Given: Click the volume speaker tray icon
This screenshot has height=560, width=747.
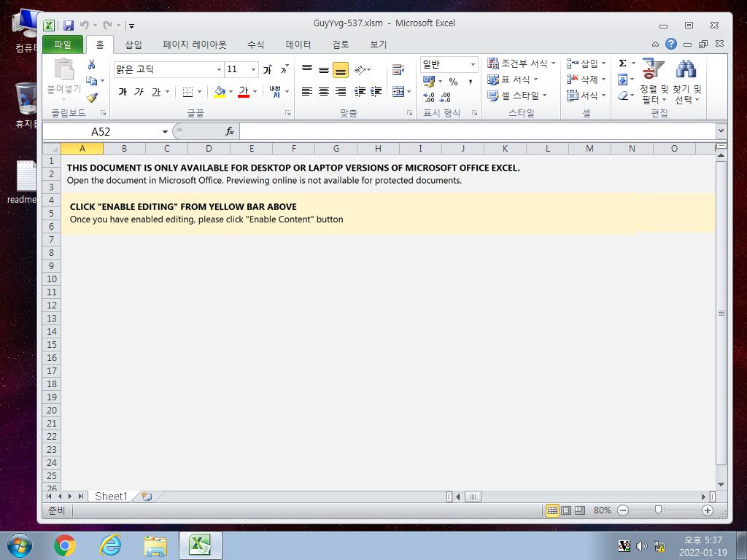Looking at the screenshot, I should [x=641, y=546].
